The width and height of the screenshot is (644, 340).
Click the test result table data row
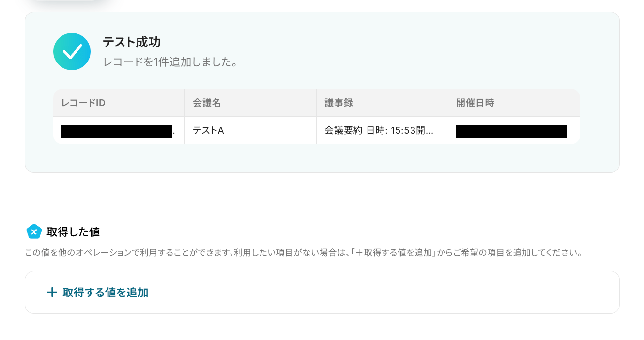tap(317, 131)
